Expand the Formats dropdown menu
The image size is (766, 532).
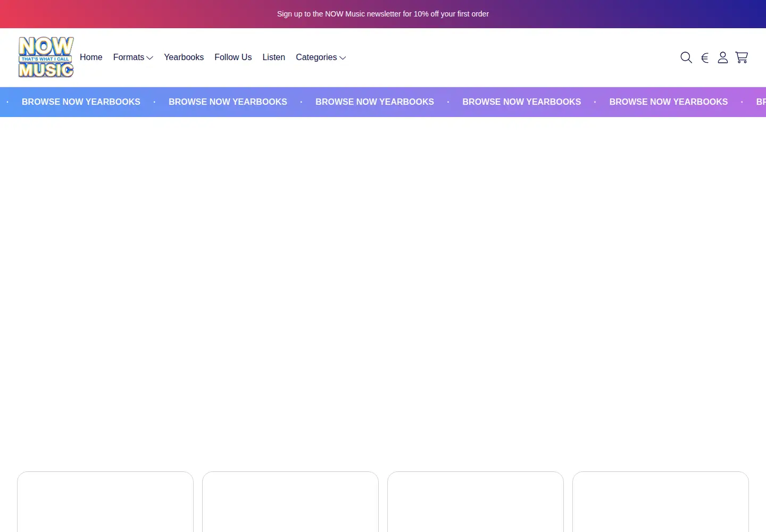pos(133,57)
